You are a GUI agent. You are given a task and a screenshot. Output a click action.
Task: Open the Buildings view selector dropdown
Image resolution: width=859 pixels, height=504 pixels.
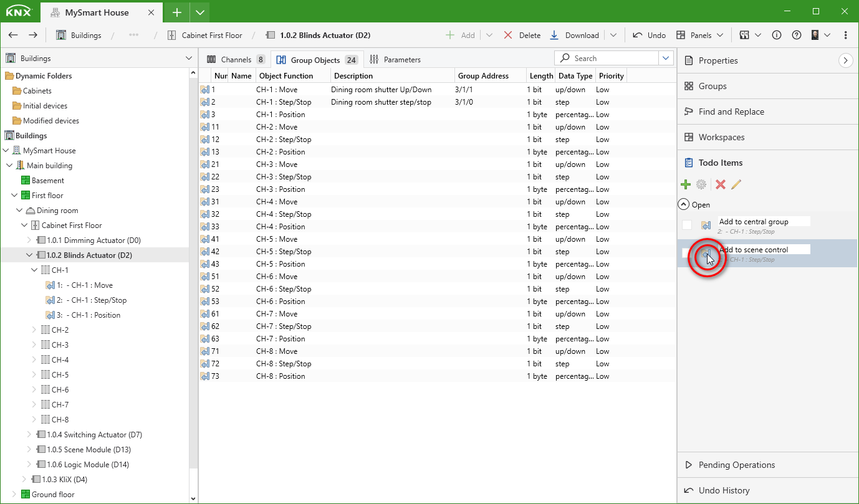point(189,59)
